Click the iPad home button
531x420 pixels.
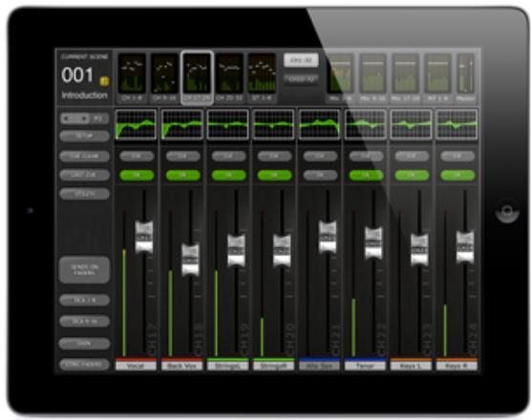click(507, 211)
